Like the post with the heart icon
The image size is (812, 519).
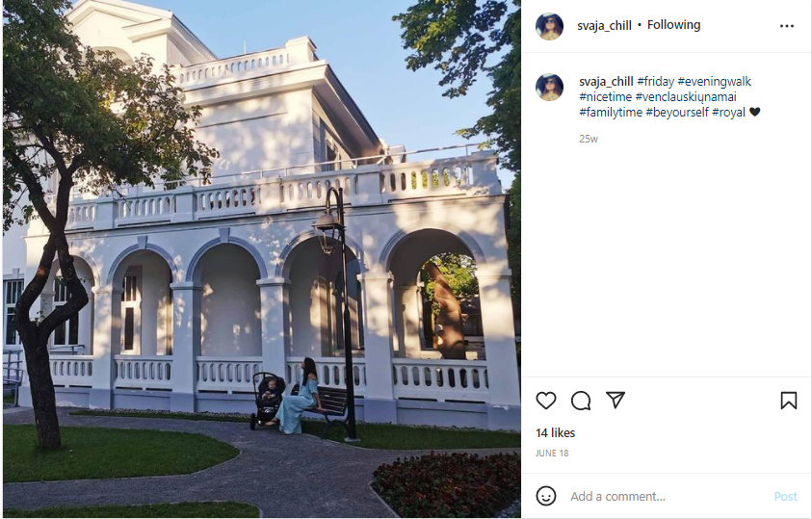tap(546, 401)
